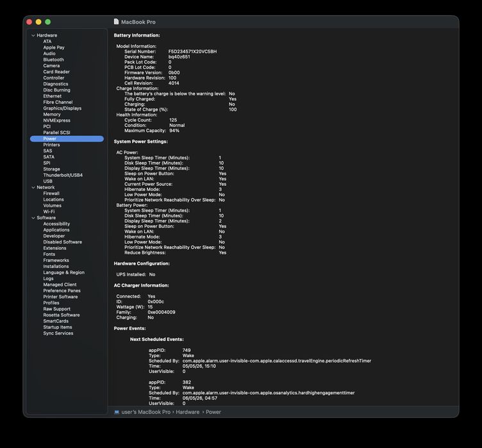Select PCI in the sidebar

[x=47, y=126]
